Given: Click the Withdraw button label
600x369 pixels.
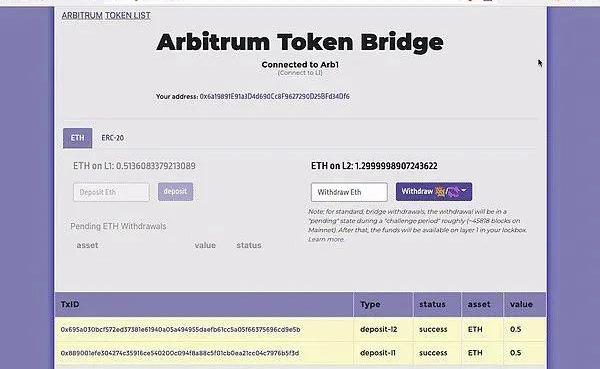Looking at the screenshot, I should point(417,191).
